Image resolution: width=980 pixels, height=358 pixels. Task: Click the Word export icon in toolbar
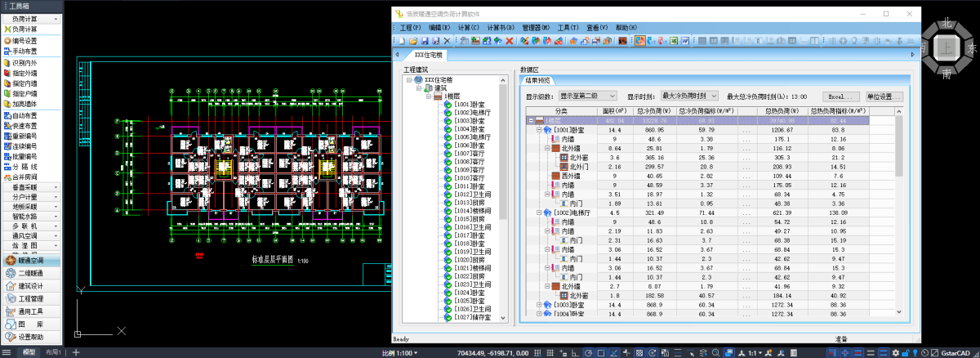click(685, 41)
